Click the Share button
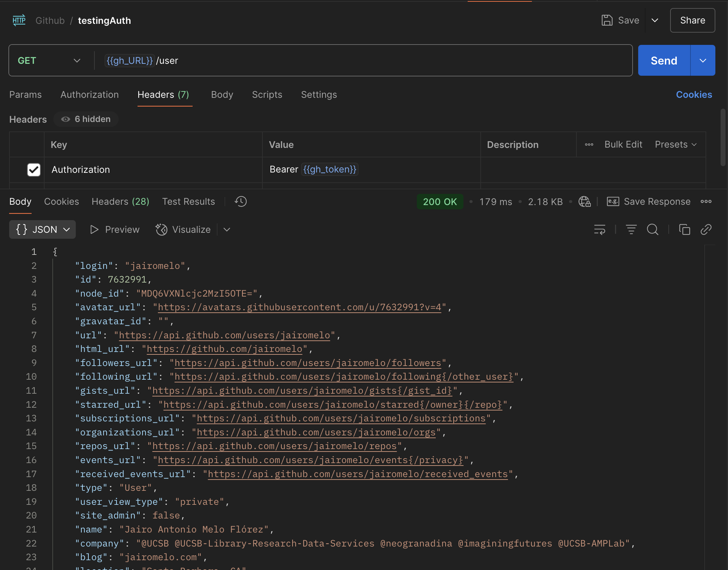728x570 pixels. pos(692,20)
